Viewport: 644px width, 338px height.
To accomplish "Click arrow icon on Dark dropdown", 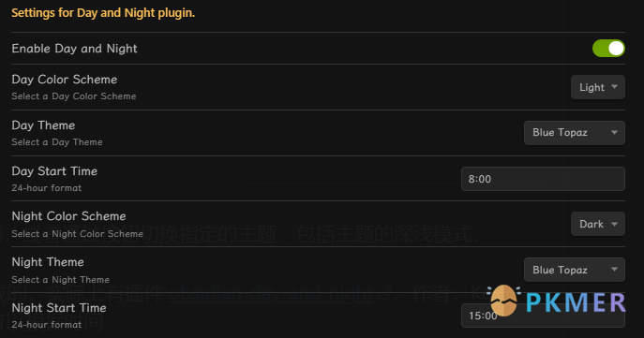I will point(614,224).
